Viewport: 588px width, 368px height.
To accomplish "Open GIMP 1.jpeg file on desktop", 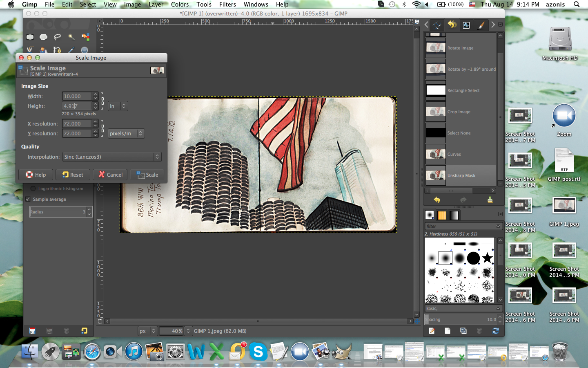I will pyautogui.click(x=564, y=210).
